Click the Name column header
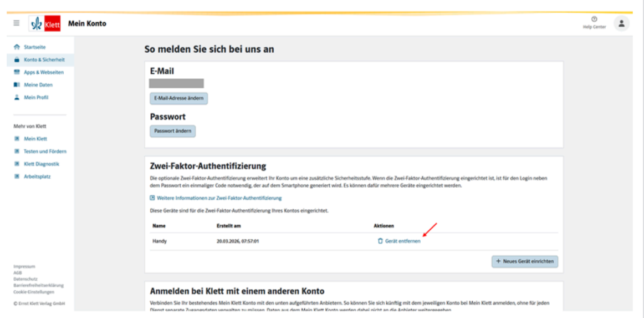 [x=159, y=226]
